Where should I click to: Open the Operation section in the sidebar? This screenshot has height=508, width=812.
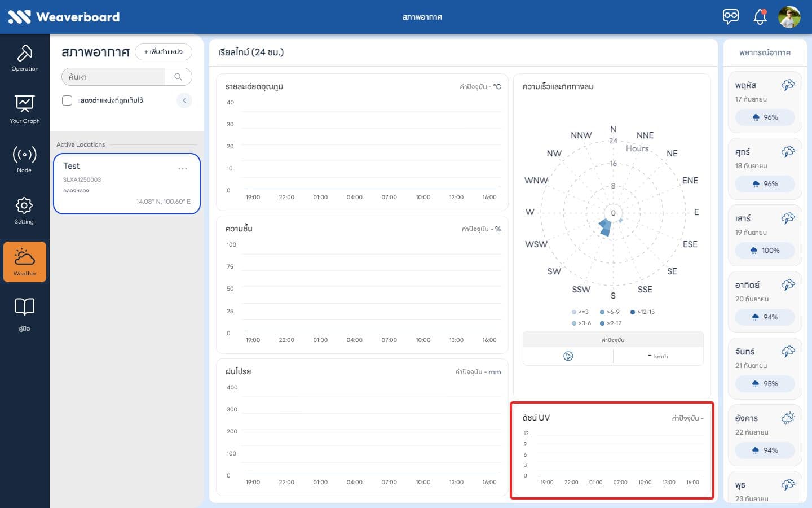pyautogui.click(x=25, y=58)
